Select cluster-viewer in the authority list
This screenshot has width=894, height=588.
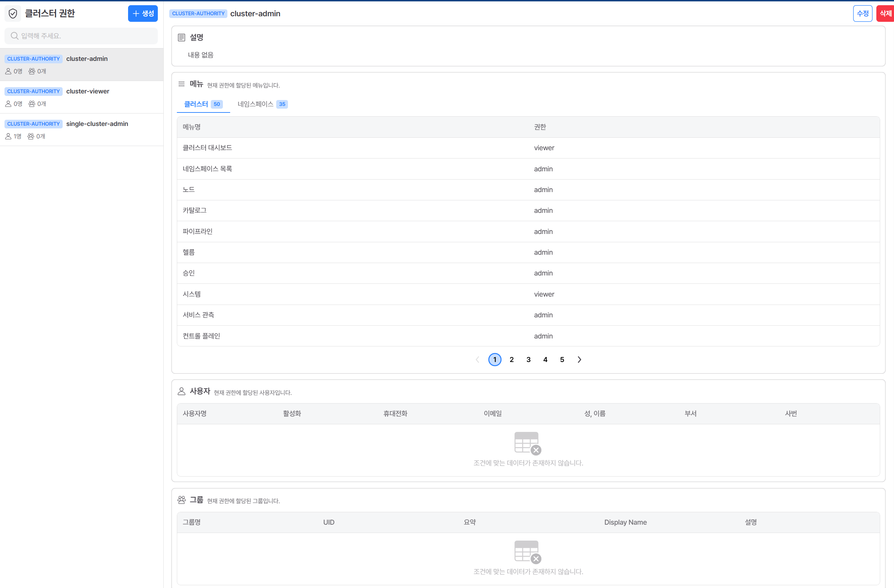click(x=82, y=97)
